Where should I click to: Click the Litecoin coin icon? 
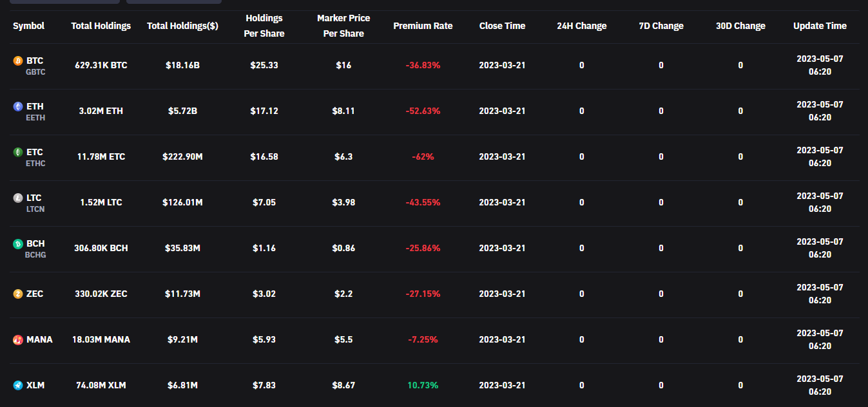18,198
